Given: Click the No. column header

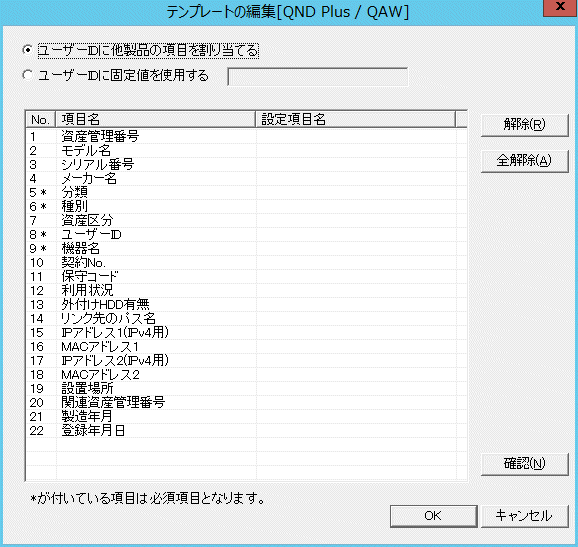Looking at the screenshot, I should (x=41, y=119).
